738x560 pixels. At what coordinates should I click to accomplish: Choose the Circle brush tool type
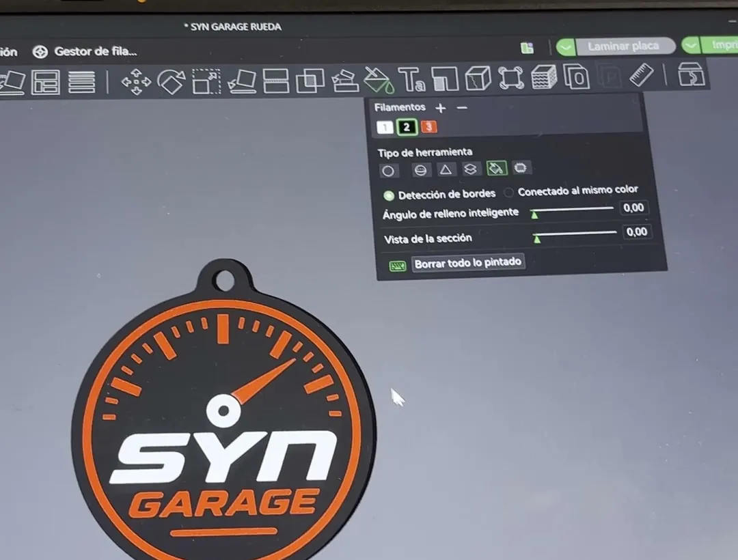click(x=388, y=171)
